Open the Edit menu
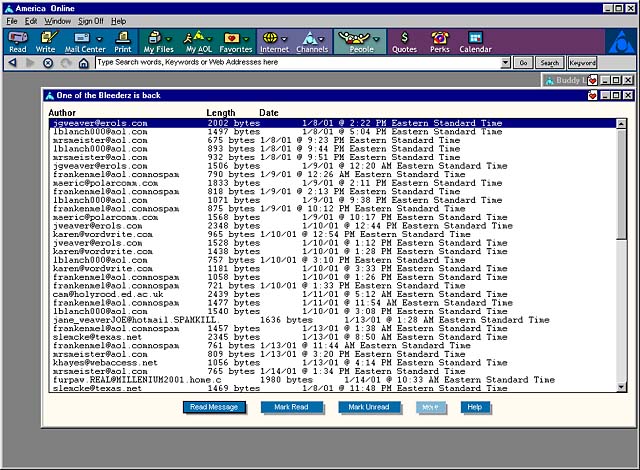Screen dimensions: 640x470 click(31, 21)
